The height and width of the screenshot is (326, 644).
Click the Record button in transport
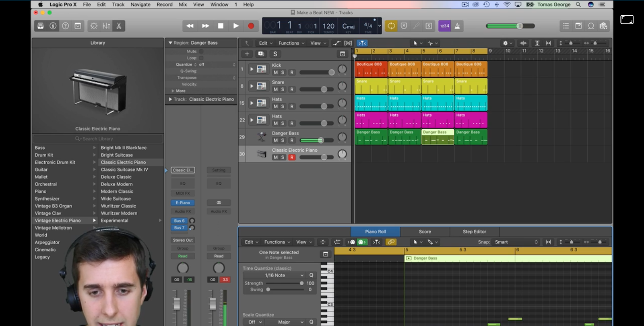[251, 26]
